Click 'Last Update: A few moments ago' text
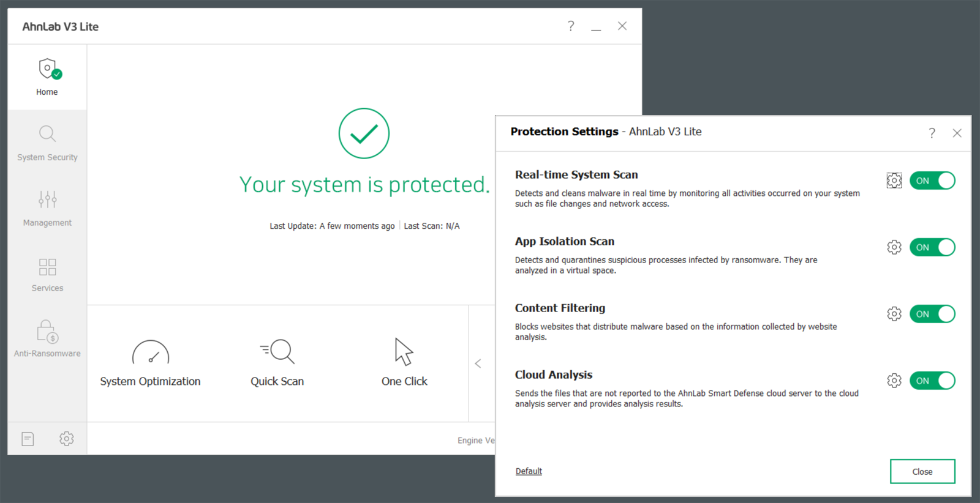 332,226
